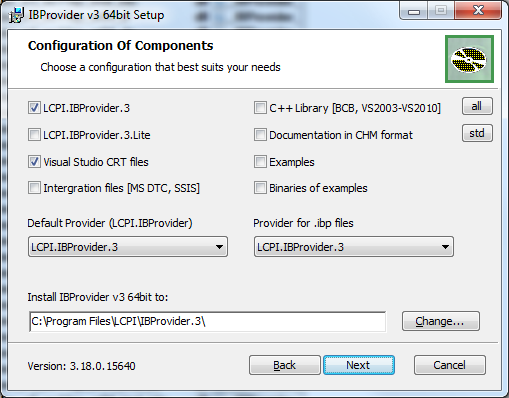Toggle Visual Studio CRT files checkbox

[x=34, y=162]
